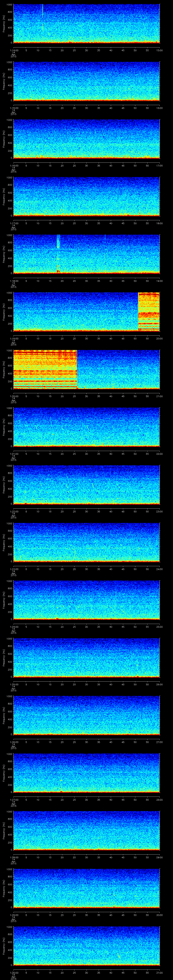Click inside the 1:15:00 spectrogram panel
Screen dimensions: 173x980
coord(86,81)
